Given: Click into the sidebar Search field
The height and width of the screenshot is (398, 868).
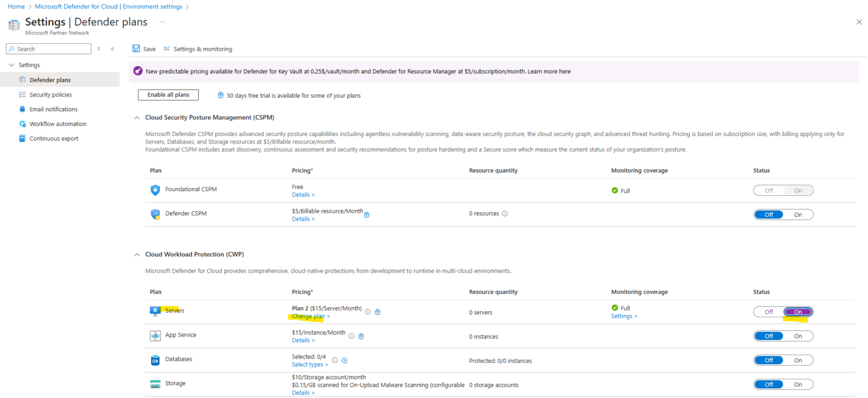Looking at the screenshot, I should pos(49,49).
